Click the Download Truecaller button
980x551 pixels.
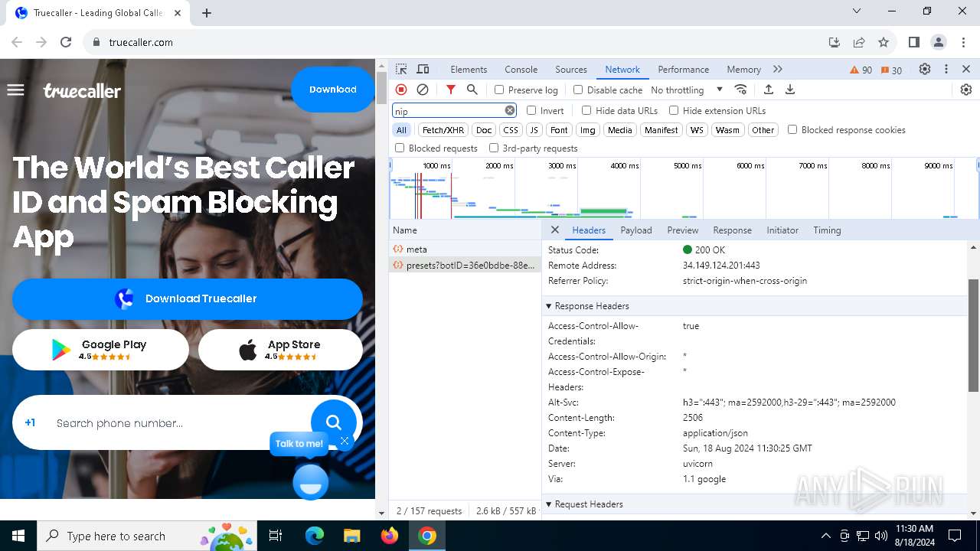[188, 298]
